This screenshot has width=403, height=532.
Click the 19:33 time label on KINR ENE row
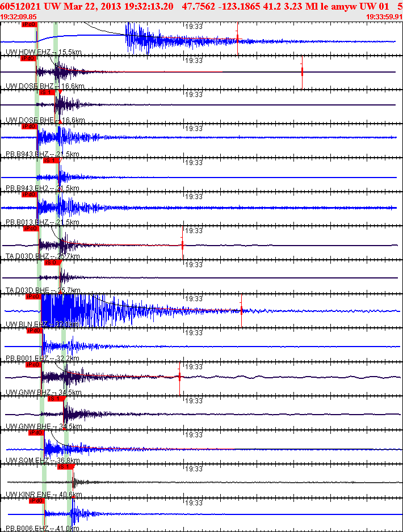point(194,468)
